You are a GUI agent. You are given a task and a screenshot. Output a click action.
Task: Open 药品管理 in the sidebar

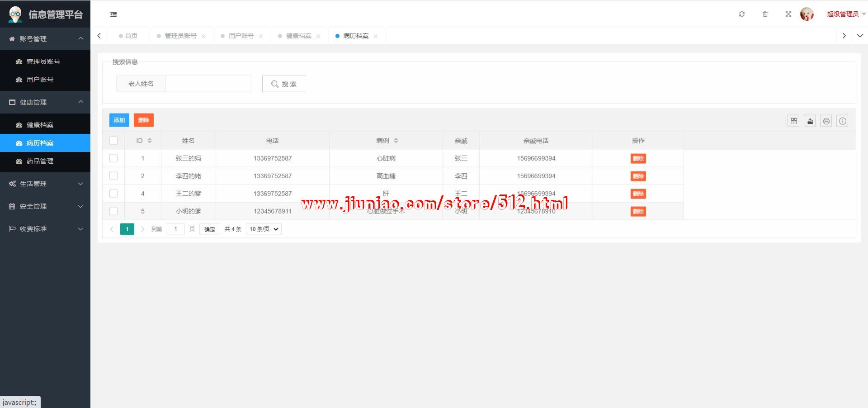pyautogui.click(x=45, y=161)
